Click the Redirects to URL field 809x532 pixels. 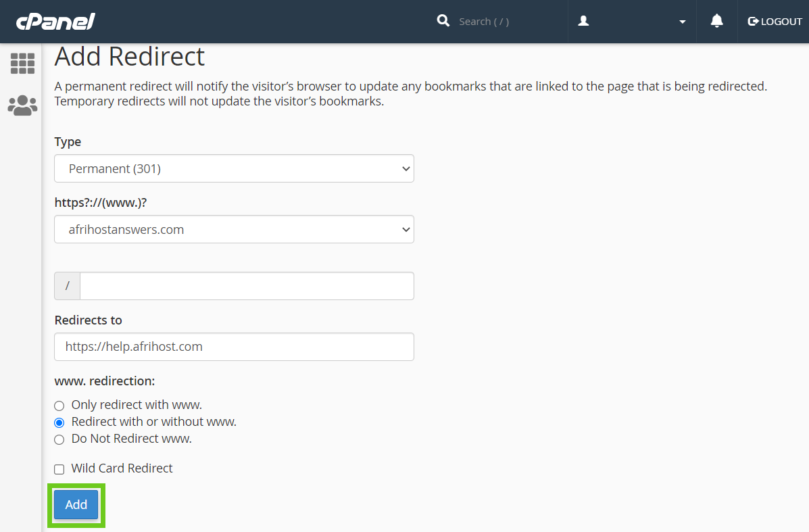234,347
